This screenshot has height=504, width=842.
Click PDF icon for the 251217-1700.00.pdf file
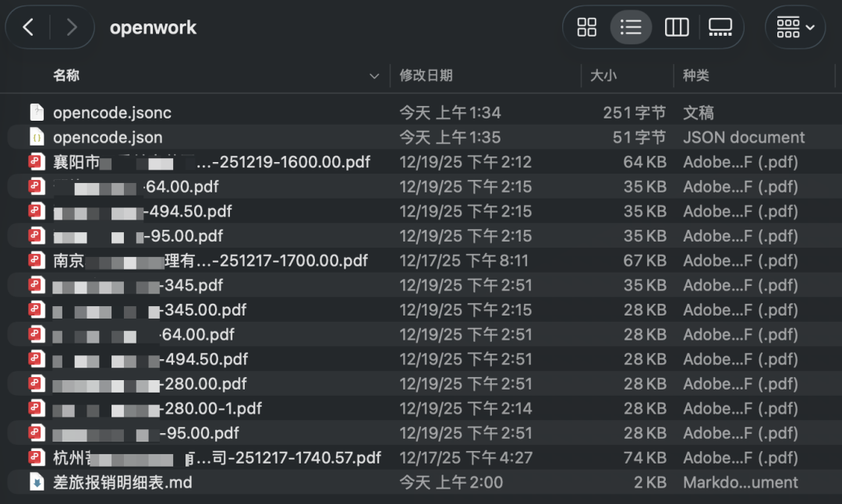tap(37, 261)
